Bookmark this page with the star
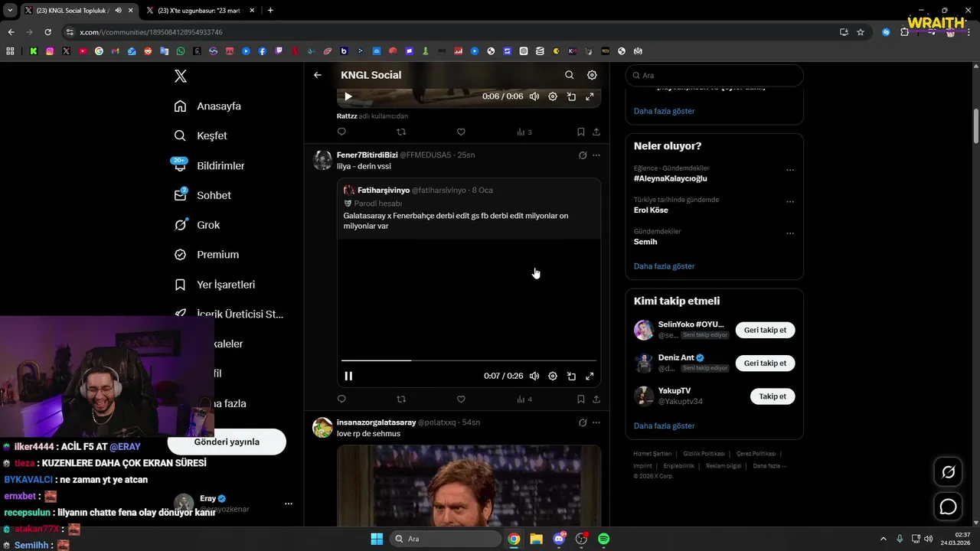 (861, 32)
